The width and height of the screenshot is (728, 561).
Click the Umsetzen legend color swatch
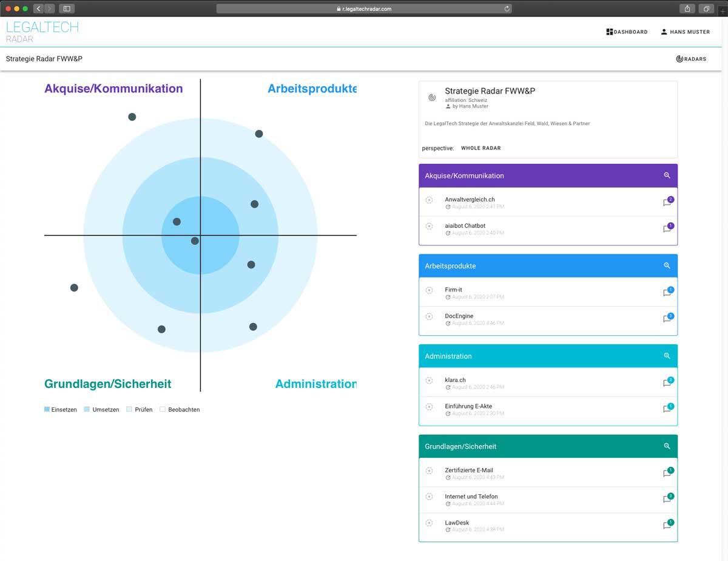pyautogui.click(x=87, y=410)
